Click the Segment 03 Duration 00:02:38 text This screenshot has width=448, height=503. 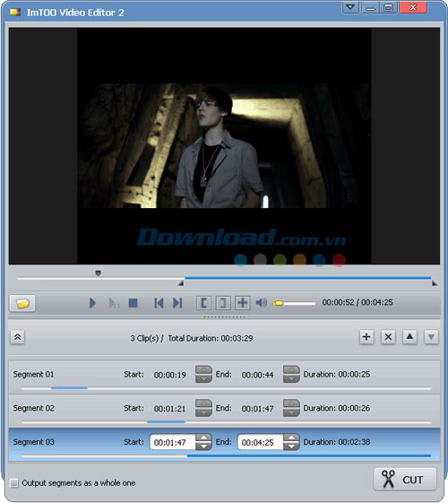point(337,442)
